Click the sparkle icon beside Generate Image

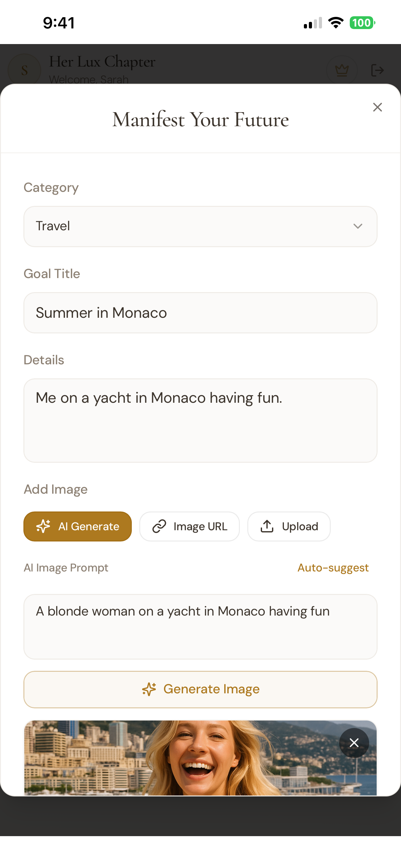click(x=149, y=689)
